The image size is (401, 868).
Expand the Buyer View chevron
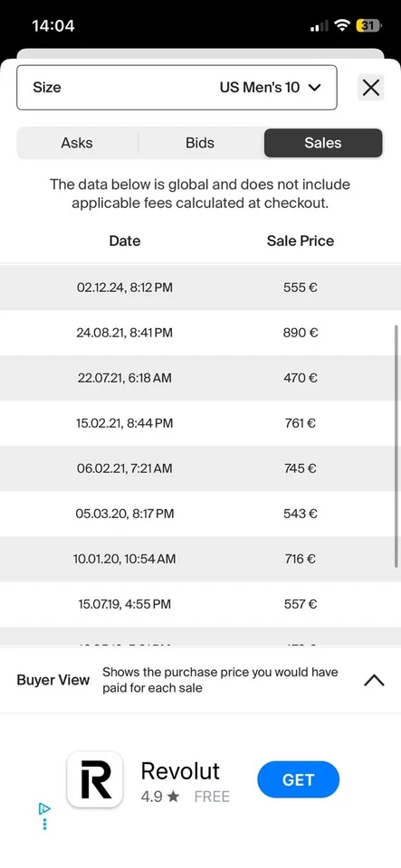pyautogui.click(x=374, y=680)
